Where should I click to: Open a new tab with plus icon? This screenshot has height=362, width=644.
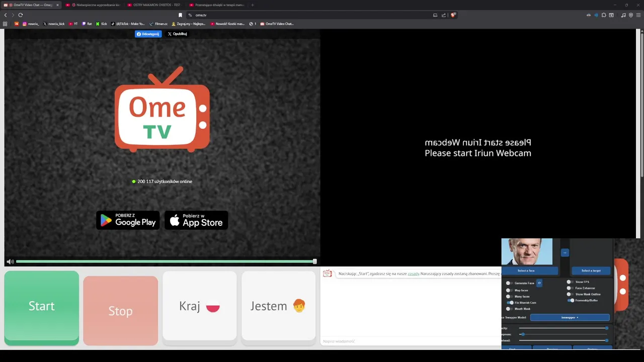click(253, 5)
